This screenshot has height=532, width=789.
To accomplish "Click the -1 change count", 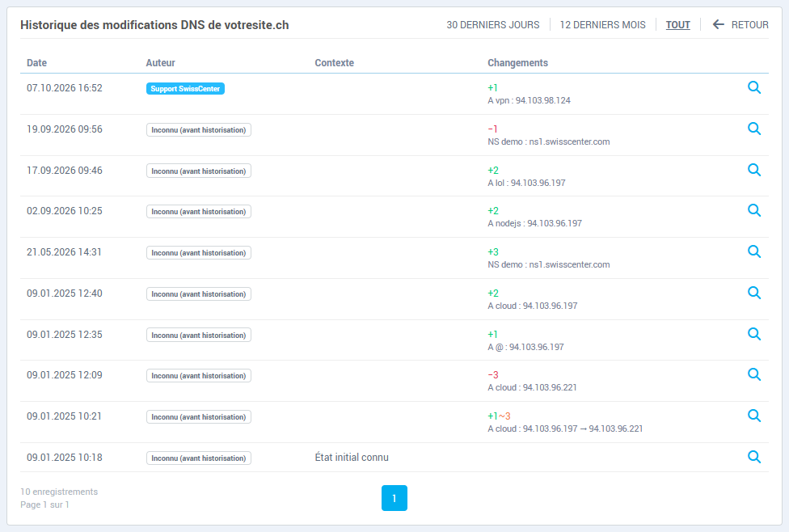I will pos(492,129).
